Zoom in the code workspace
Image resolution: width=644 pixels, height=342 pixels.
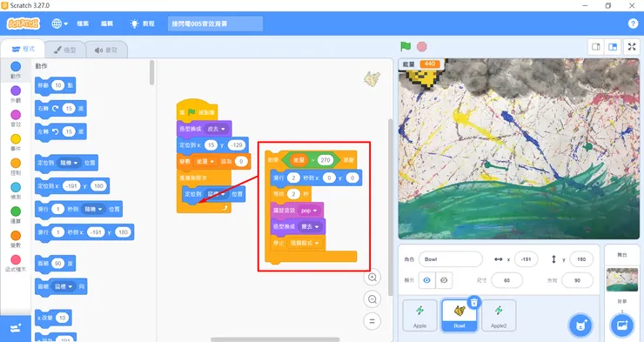(372, 277)
